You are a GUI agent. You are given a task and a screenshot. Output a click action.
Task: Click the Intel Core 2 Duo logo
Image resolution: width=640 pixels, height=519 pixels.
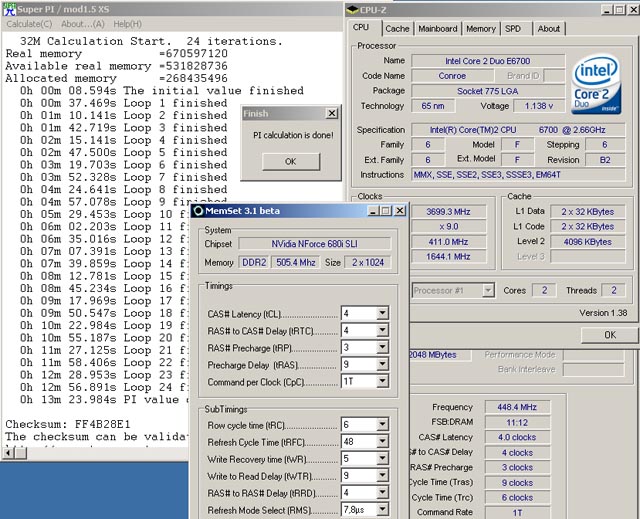point(596,84)
